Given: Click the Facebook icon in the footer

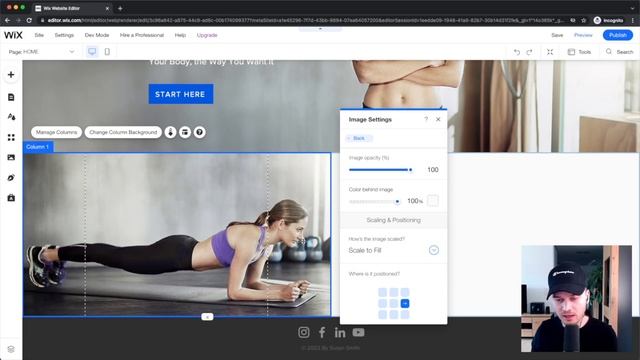Looking at the screenshot, I should pyautogui.click(x=322, y=332).
